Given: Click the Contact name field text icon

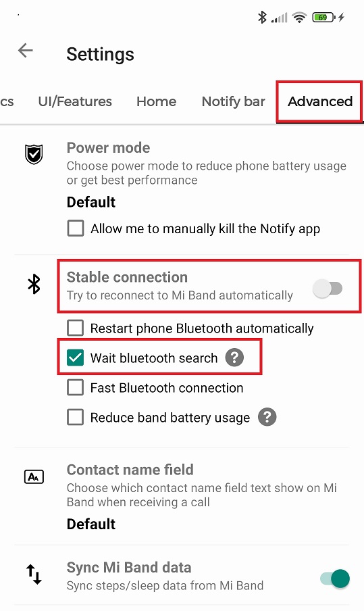Looking at the screenshot, I should pos(34,476).
